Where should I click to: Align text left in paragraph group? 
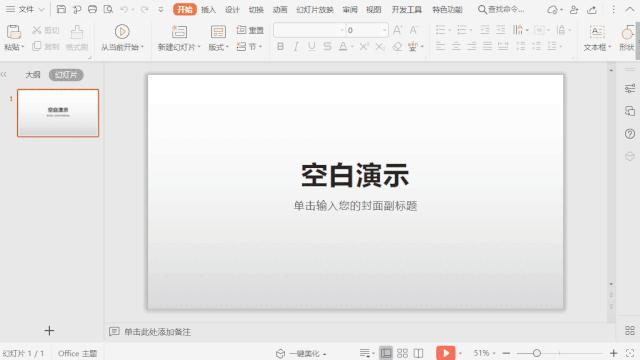coord(440,47)
